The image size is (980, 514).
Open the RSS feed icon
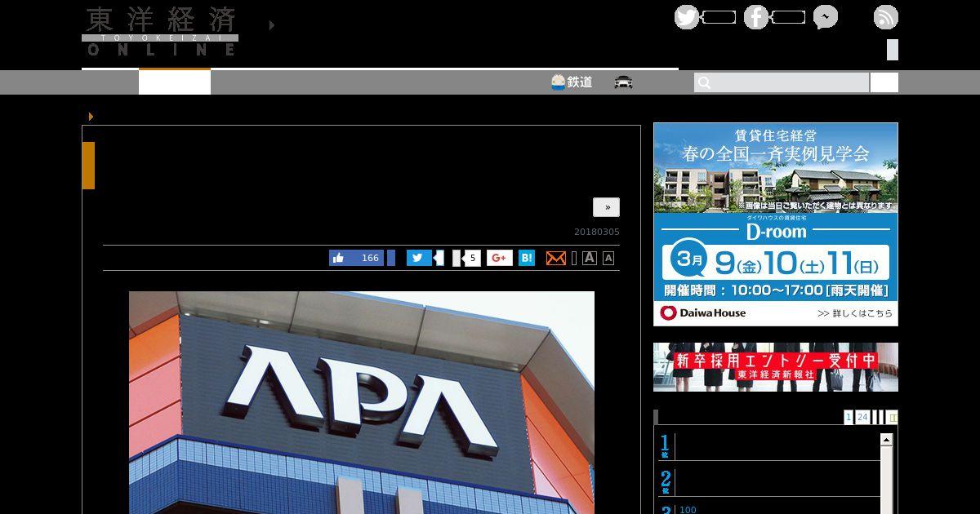pos(886,17)
